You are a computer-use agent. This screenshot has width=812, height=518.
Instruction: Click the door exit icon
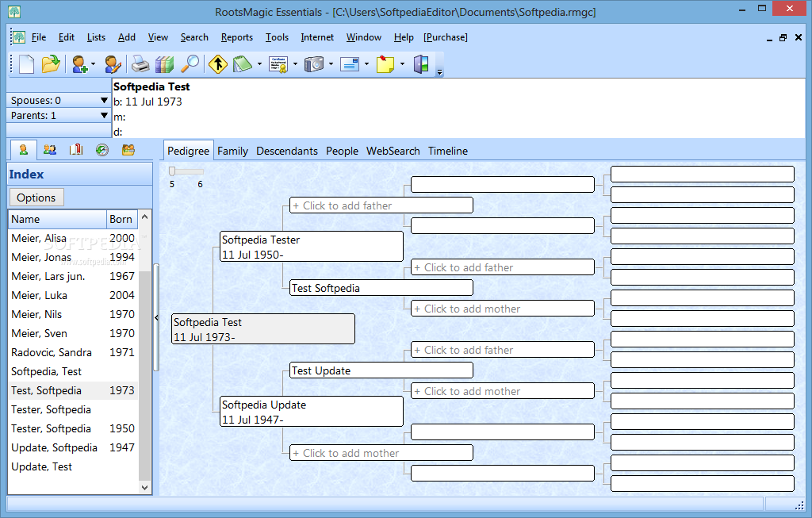(421, 64)
